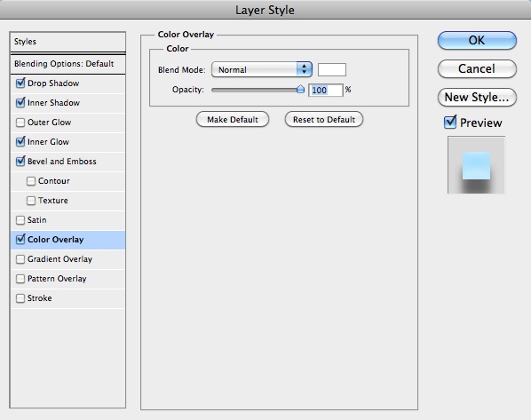Screen dimensions: 531x420
Task: Click the Reset to Default button
Action: point(324,120)
